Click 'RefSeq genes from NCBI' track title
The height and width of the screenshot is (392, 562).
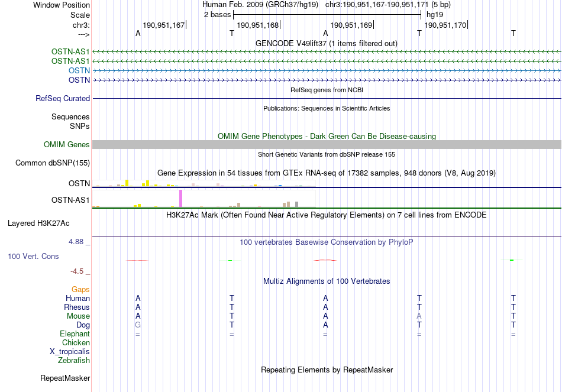tap(327, 90)
